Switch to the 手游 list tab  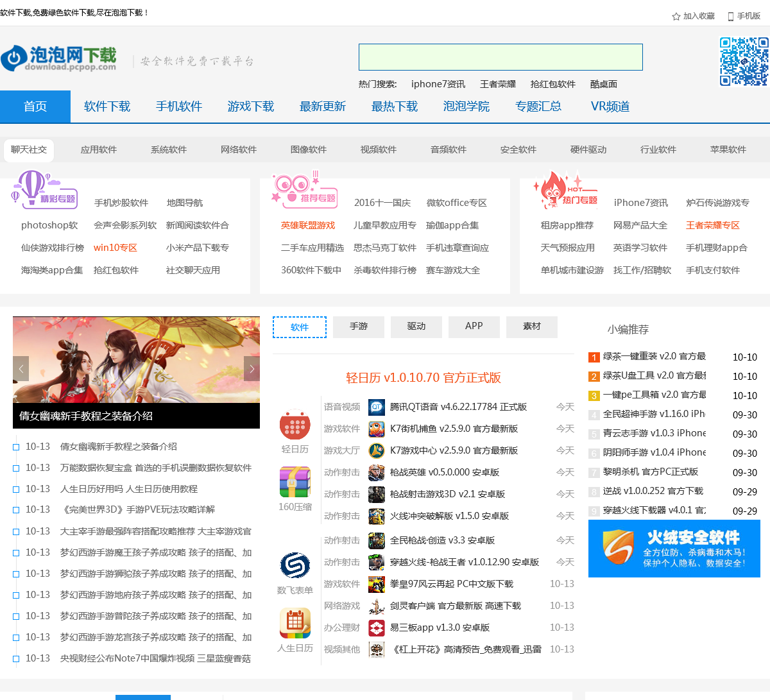click(359, 327)
